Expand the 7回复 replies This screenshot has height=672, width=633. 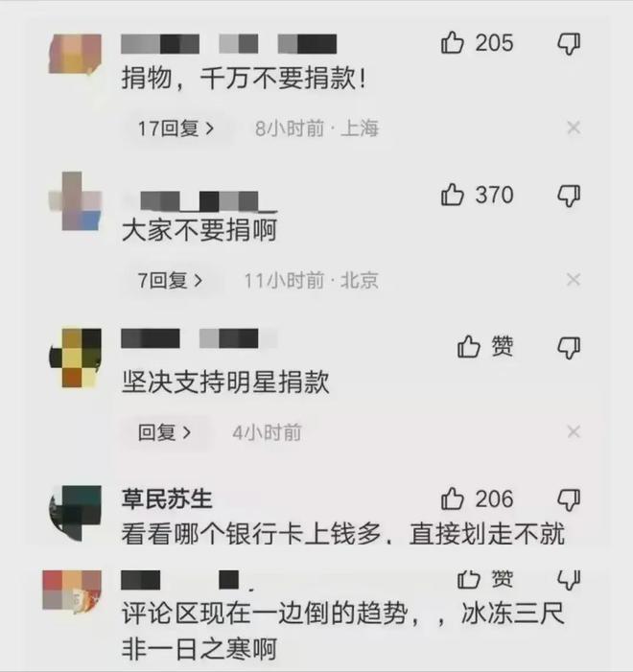pyautogui.click(x=170, y=280)
